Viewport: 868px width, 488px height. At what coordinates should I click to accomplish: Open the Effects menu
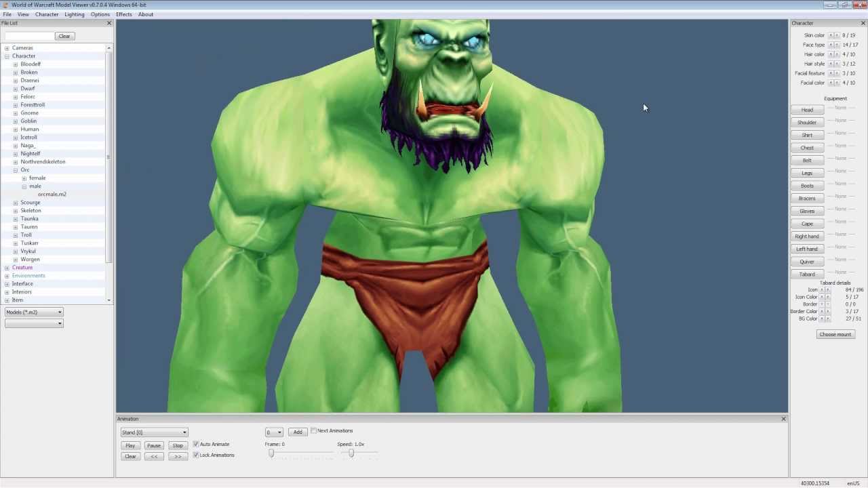click(124, 14)
